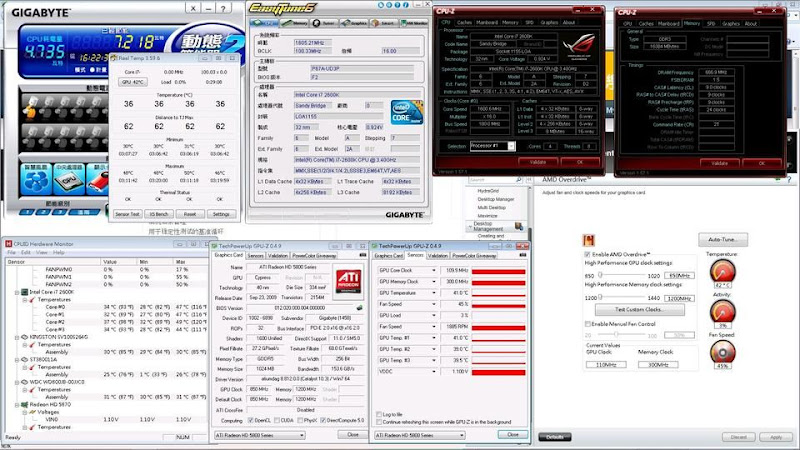Click screenshot camera icon in GPU-Z Graphics Card window
The height and width of the screenshot is (450, 800).
tap(363, 255)
